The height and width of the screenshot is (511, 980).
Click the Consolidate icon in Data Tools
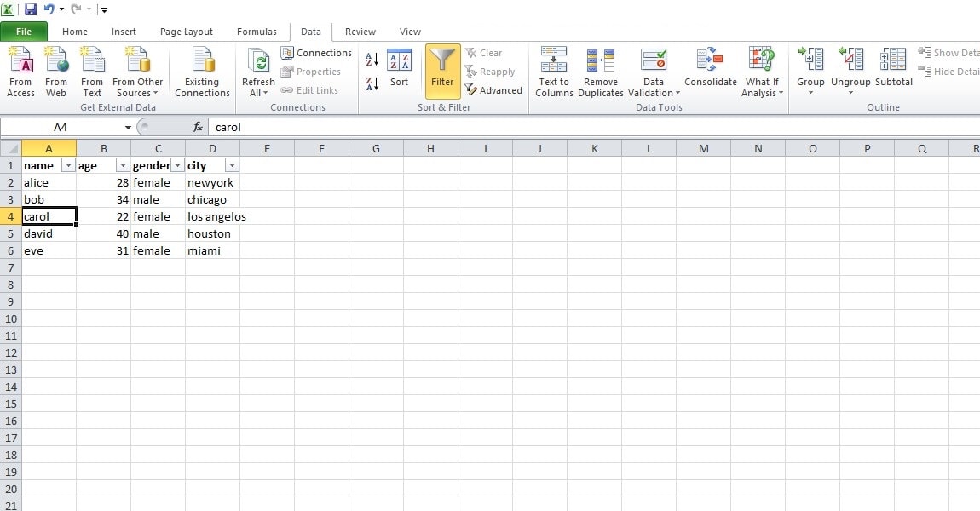click(710, 72)
